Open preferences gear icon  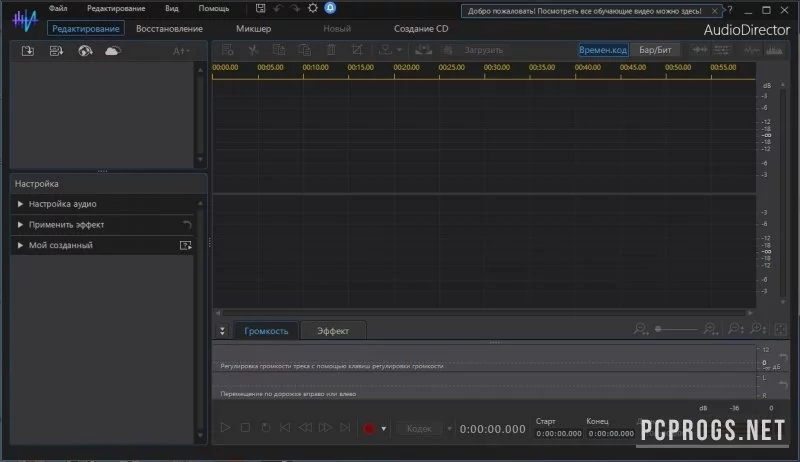pos(313,8)
